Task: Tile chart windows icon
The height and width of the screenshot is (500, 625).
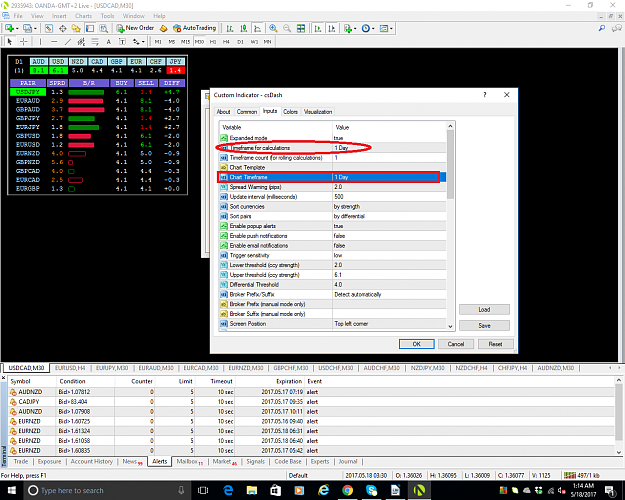Action: pos(301,28)
